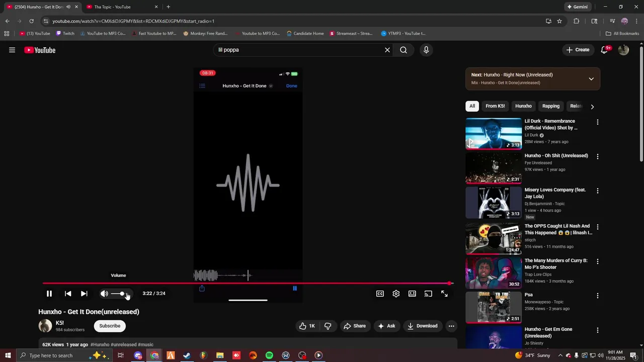Screen dimensions: 644x362
Task: Click the Create button
Action: pyautogui.click(x=578, y=50)
